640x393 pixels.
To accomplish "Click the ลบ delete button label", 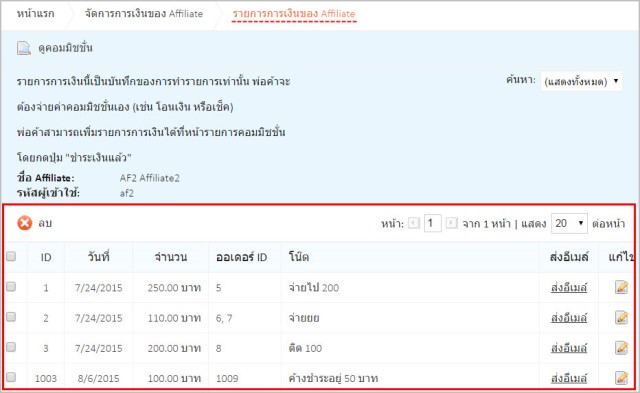I will pyautogui.click(x=45, y=223).
